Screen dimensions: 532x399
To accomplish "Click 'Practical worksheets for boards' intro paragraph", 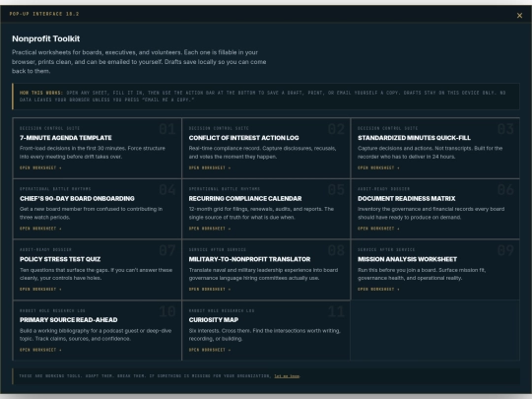I will (x=139, y=62).
